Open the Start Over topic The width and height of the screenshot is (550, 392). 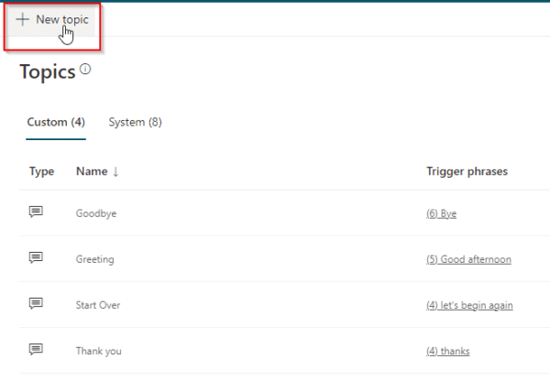point(97,305)
